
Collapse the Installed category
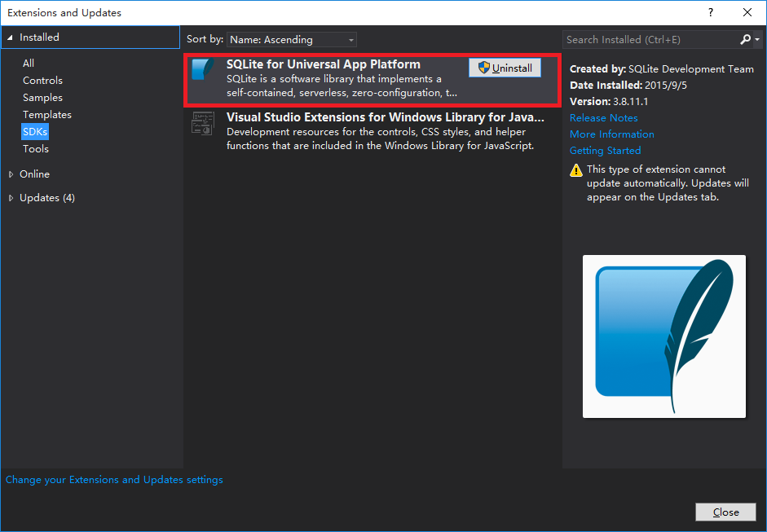(x=10, y=37)
